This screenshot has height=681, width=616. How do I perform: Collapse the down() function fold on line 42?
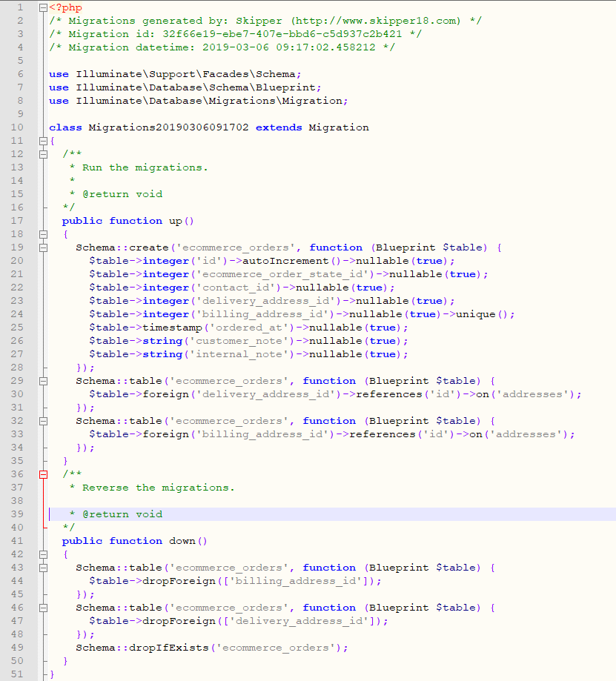click(x=43, y=554)
